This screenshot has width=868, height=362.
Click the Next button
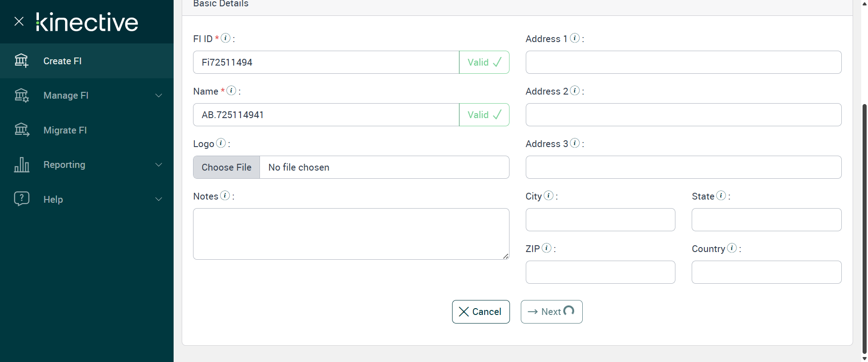(x=551, y=312)
